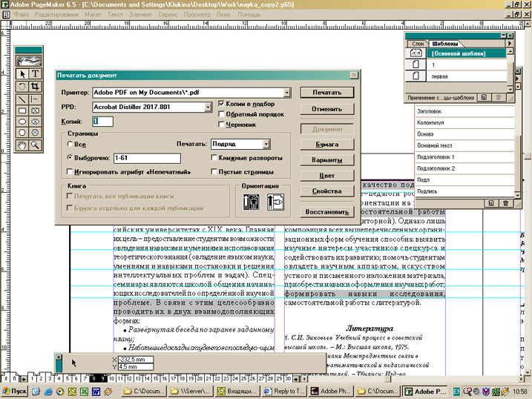Select the Constrained Line tool

(35, 99)
